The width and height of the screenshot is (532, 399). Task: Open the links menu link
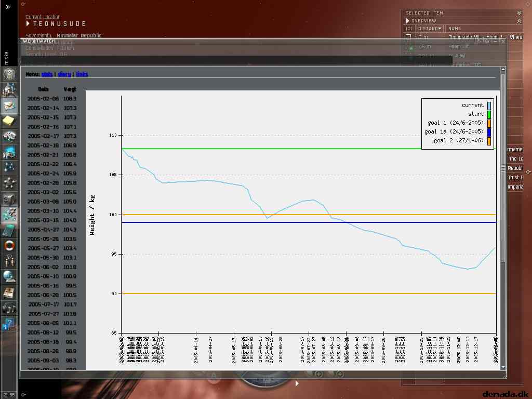pos(82,74)
